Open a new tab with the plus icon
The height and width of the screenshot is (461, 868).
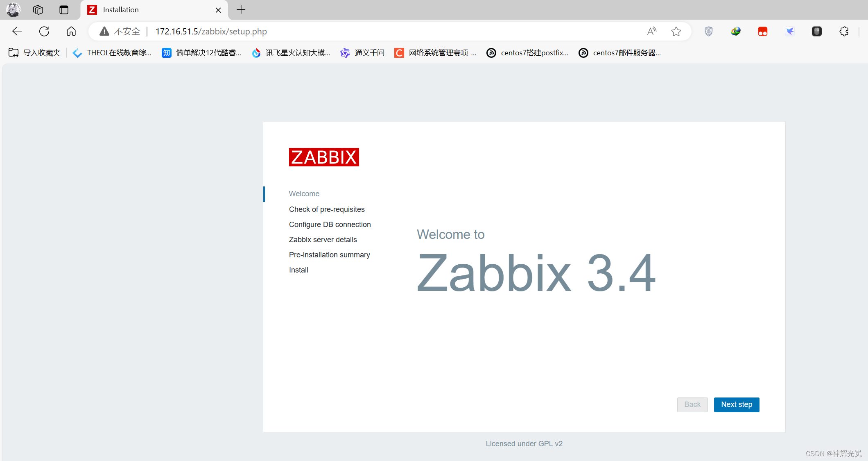241,10
